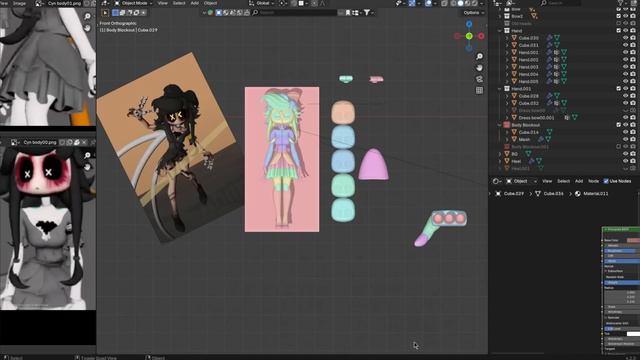Enable the Old hands collection checkbox
This screenshot has width=640, height=360.
tap(618, 24)
